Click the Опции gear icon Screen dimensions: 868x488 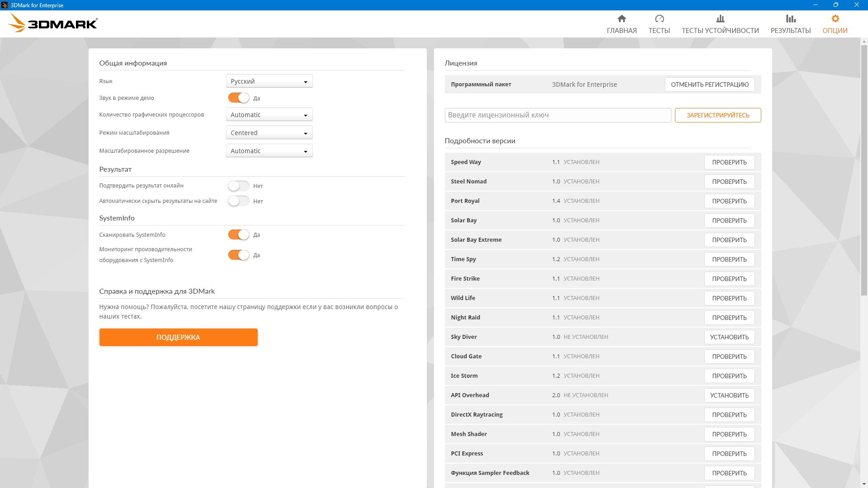(x=835, y=19)
